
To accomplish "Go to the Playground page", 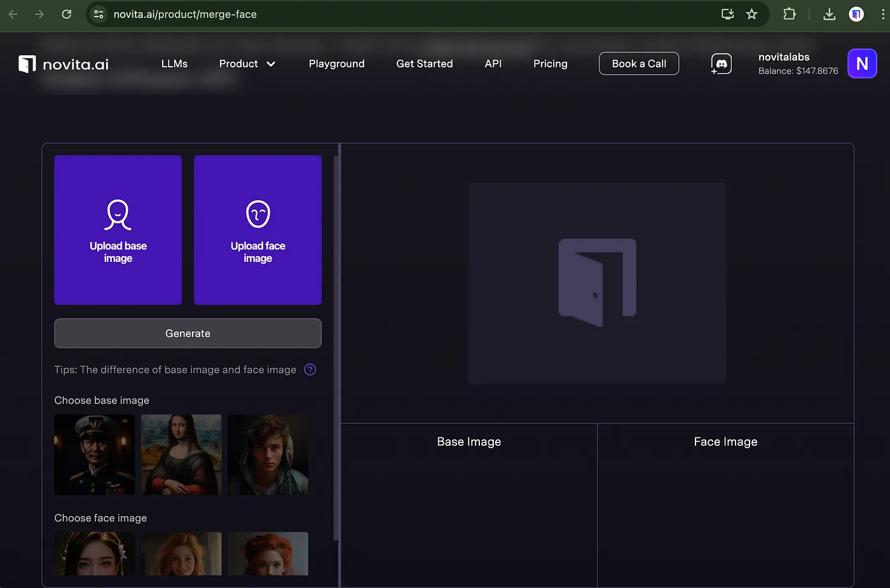I will (336, 64).
